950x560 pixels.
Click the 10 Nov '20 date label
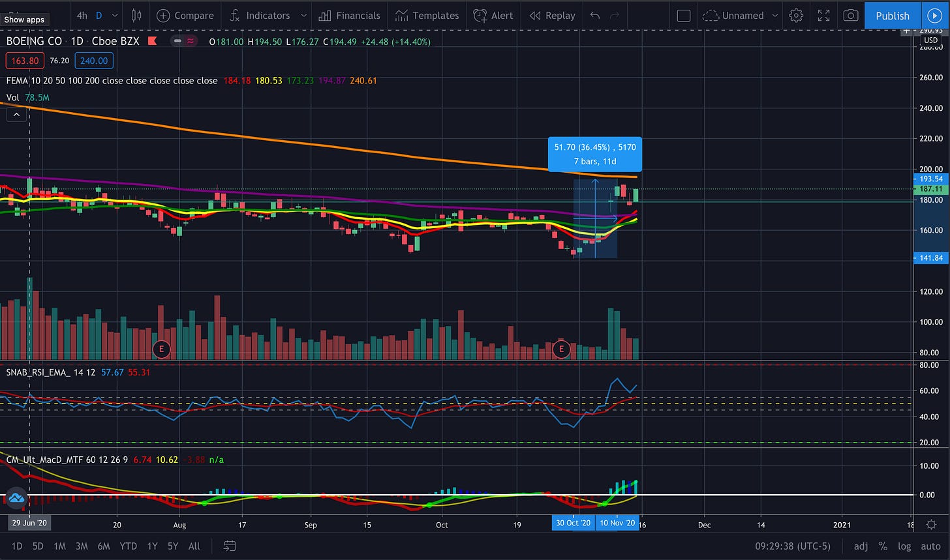pyautogui.click(x=617, y=523)
